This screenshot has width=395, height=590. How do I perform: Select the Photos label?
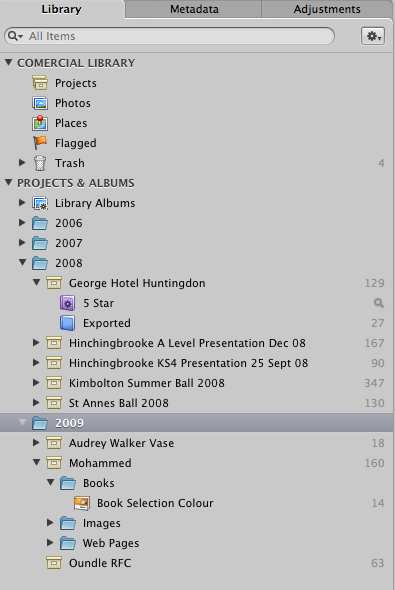(x=73, y=103)
